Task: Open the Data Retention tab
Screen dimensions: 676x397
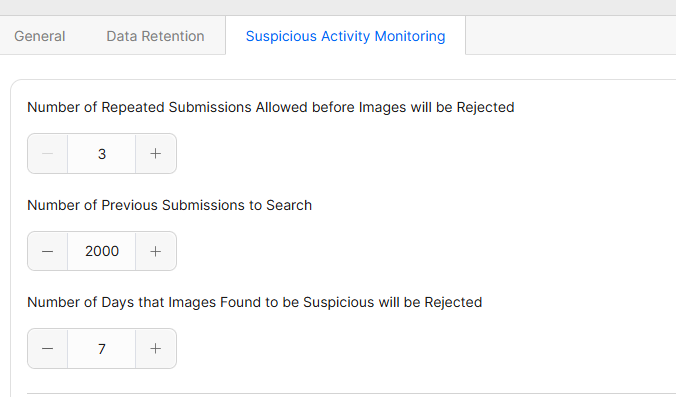Action: 155,36
